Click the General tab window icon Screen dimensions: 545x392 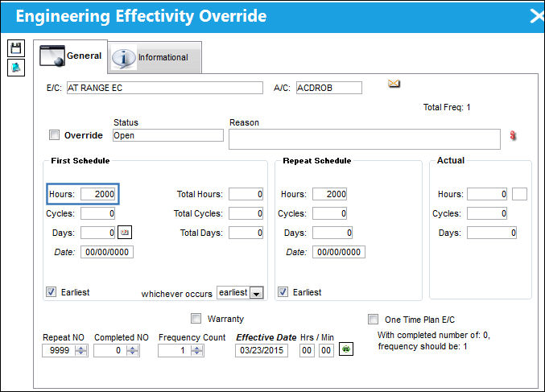pyautogui.click(x=52, y=56)
